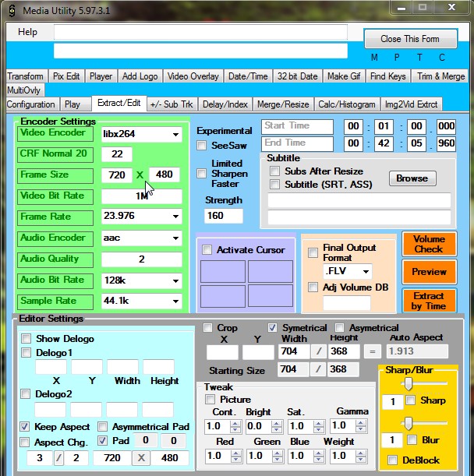The height and width of the screenshot is (476, 474).
Task: Click the Close This Form button
Action: pyautogui.click(x=410, y=39)
